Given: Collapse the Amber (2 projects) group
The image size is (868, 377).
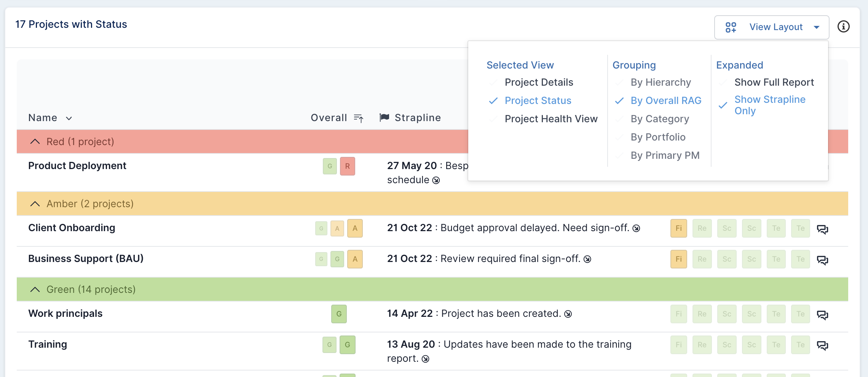Looking at the screenshot, I should 35,204.
